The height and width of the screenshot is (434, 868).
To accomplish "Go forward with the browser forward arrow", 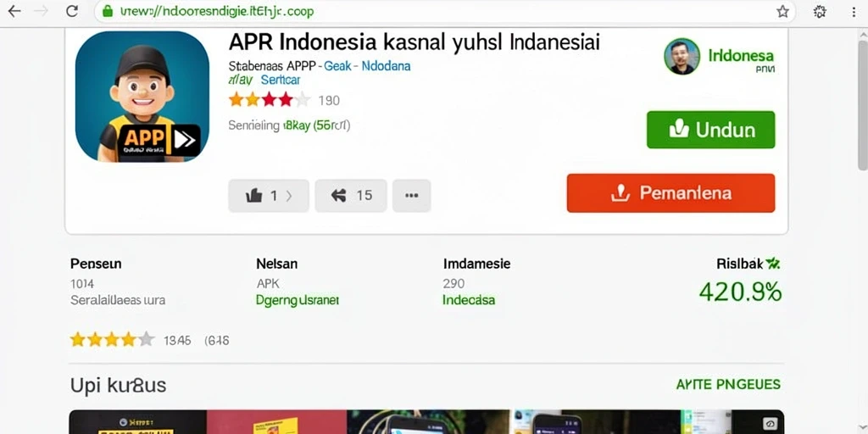I will [x=42, y=11].
